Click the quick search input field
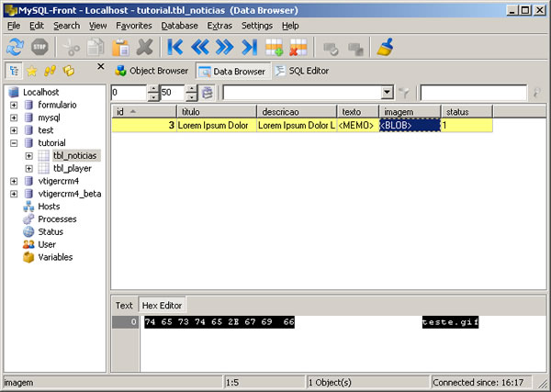This screenshot has width=551, height=392. [473, 93]
